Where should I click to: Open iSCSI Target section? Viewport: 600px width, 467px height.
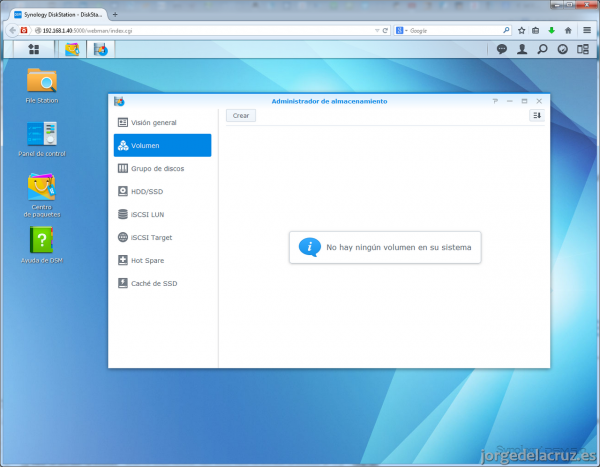[x=162, y=237]
